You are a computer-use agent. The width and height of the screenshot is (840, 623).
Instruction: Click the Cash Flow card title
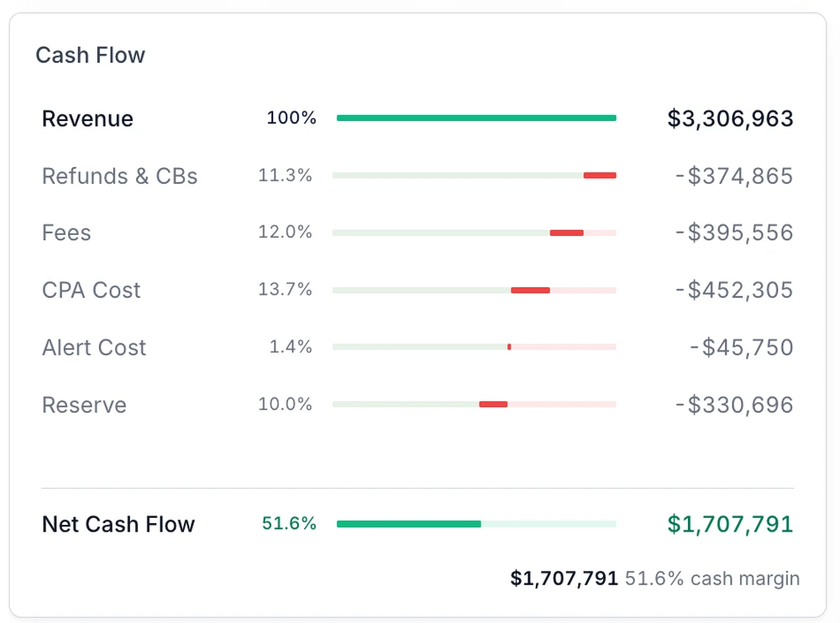tap(90, 55)
